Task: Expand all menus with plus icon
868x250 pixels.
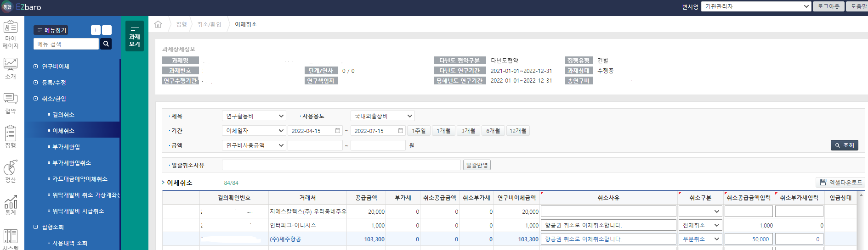Action: [x=96, y=30]
